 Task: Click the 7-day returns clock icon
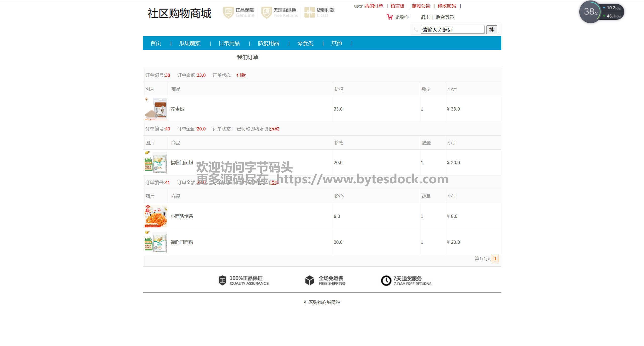coord(386,281)
